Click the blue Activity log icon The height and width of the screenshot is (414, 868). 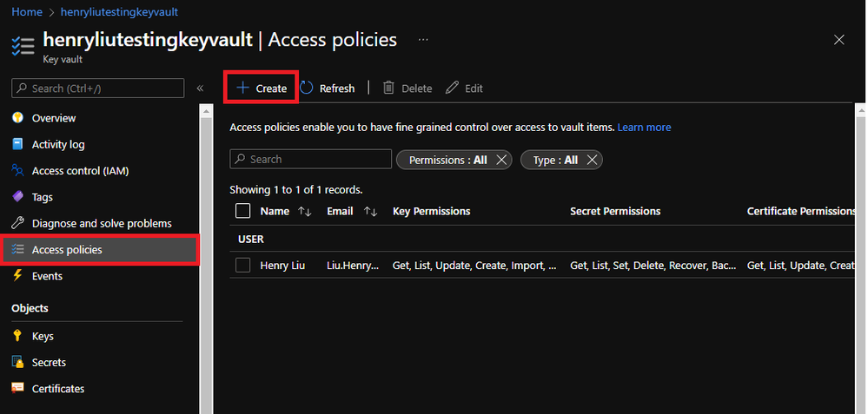click(x=17, y=144)
